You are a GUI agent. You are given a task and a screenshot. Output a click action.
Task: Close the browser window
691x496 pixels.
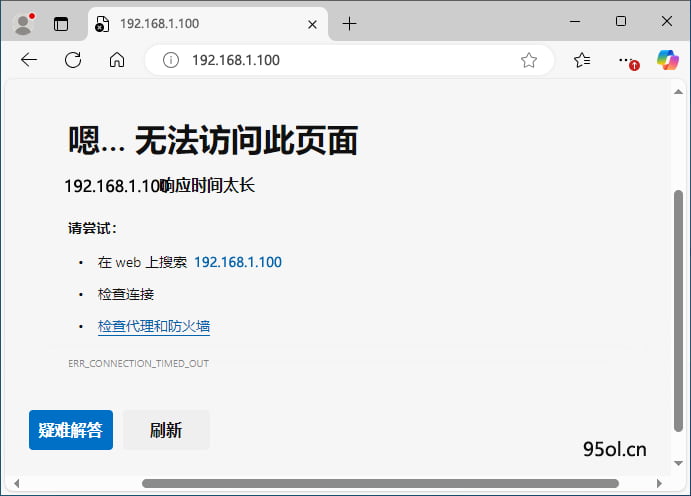point(667,21)
